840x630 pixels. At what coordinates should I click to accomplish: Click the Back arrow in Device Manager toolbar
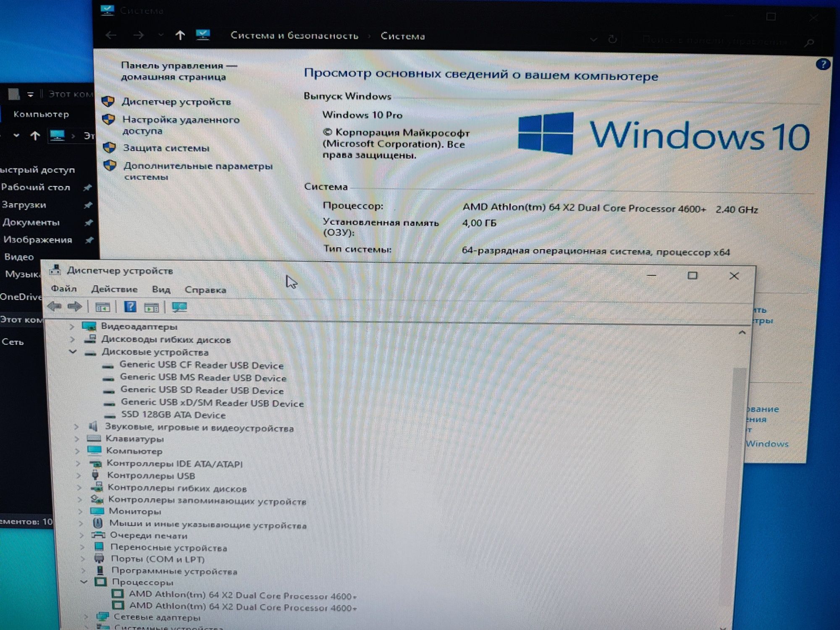(x=55, y=307)
